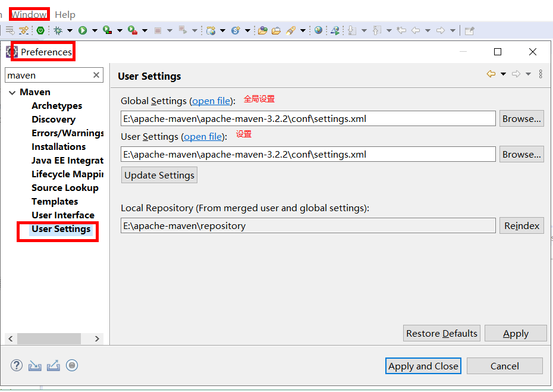Viewport: 553px width, 392px height.
Task: Click the Apply button
Action: pyautogui.click(x=516, y=333)
